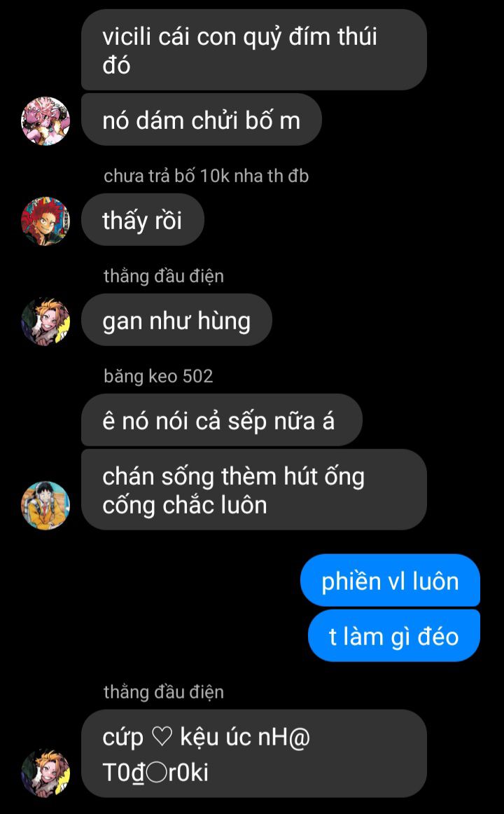Tap the sender name "băng keo 502"
The image size is (504, 814).
[x=158, y=376]
